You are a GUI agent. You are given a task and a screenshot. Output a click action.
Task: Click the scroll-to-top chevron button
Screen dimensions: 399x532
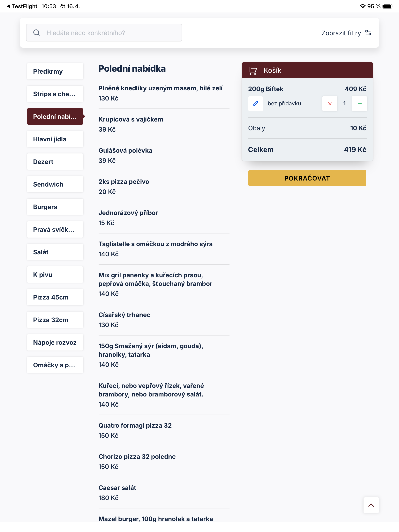click(x=371, y=505)
